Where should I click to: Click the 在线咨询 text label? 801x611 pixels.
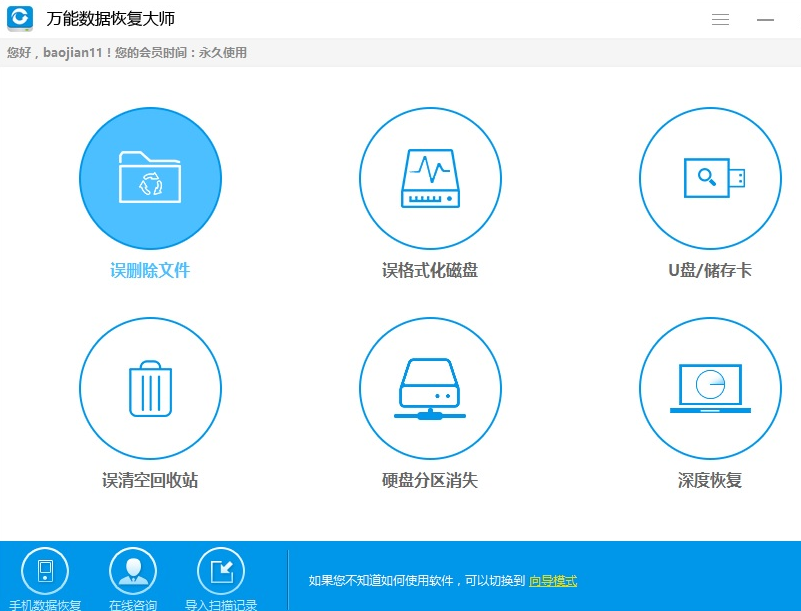(133, 604)
